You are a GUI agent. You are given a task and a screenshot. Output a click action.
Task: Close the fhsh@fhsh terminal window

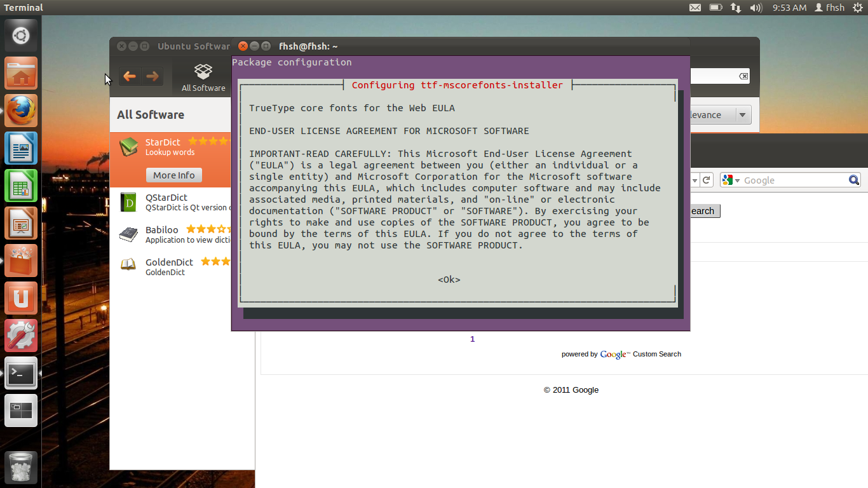click(243, 46)
